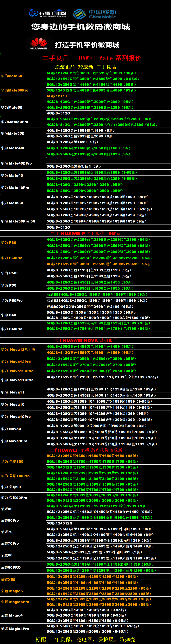Click the 5G版8+512G row under Mate30Pro 5G
Screen dimensions: 171x644
(108, 227)
